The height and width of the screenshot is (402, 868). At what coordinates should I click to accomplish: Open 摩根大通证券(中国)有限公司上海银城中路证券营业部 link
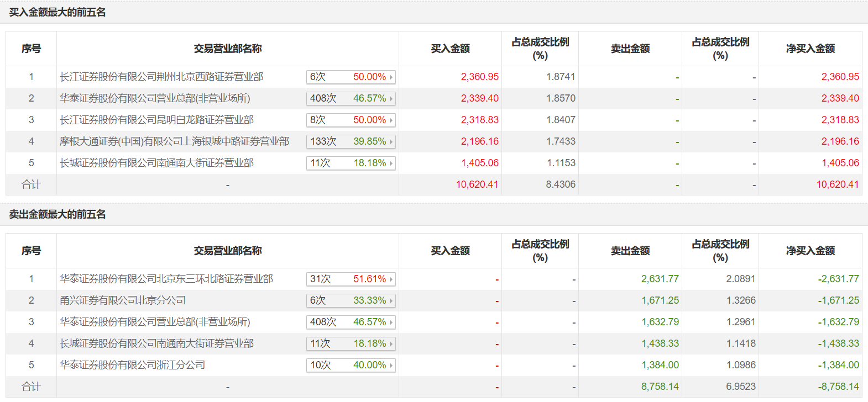tap(174, 141)
